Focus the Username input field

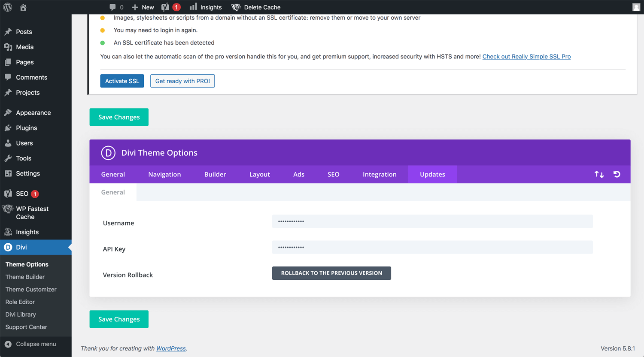tap(432, 221)
